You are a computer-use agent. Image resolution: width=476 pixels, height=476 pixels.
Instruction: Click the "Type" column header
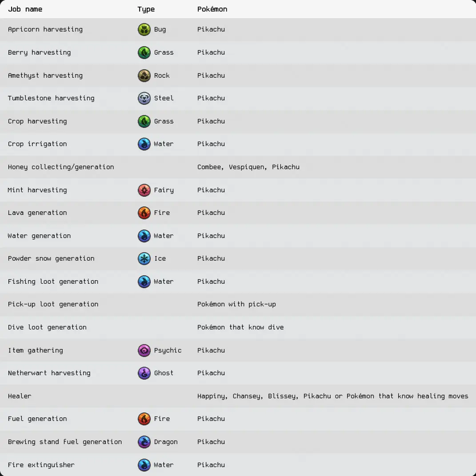(146, 9)
